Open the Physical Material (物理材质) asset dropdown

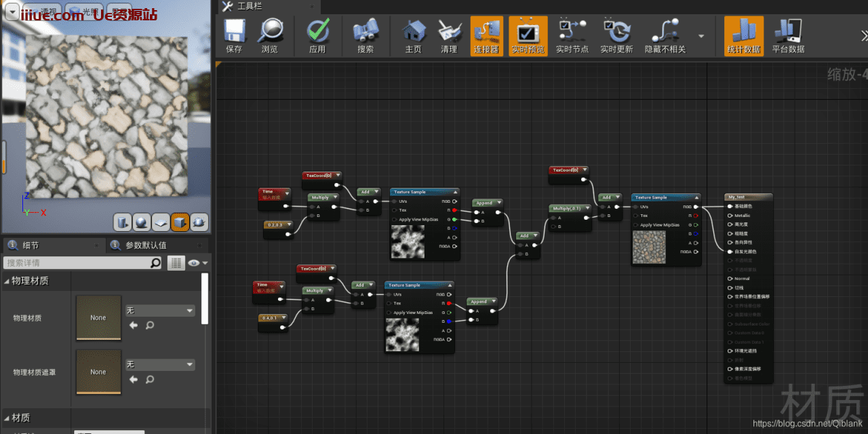160,311
